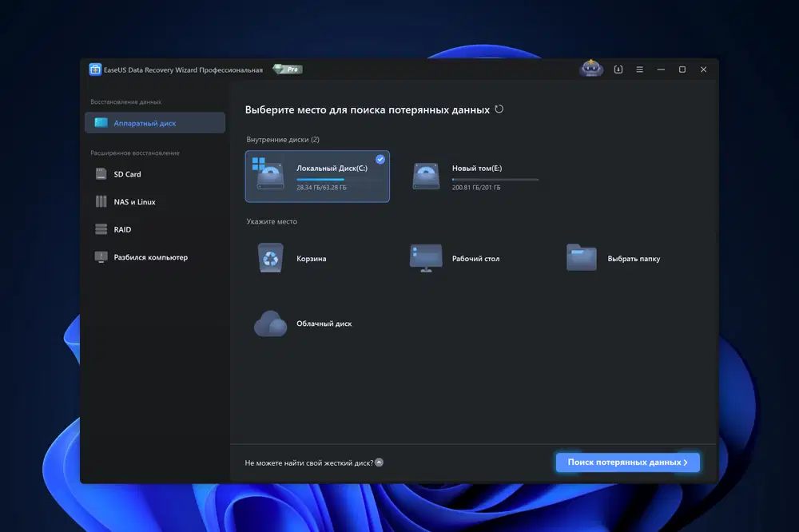The image size is (799, 532).
Task: Open the robot assistant avatar icon
Action: click(590, 69)
